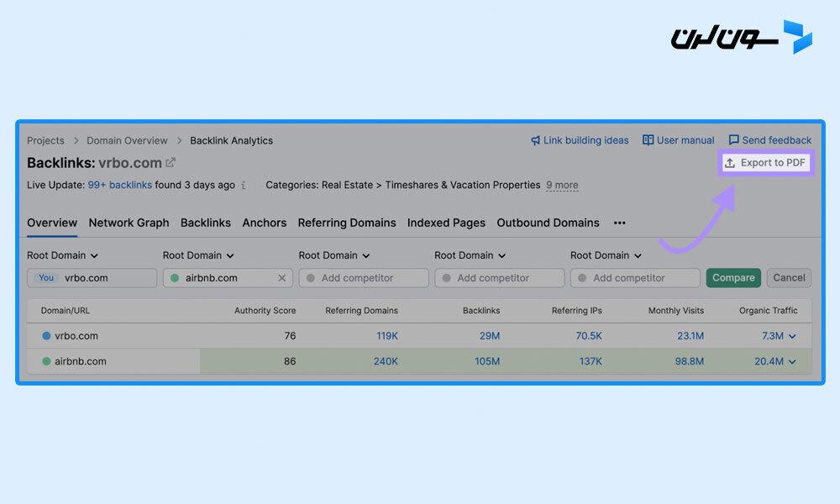The width and height of the screenshot is (840, 504).
Task: Click the vrbo.com 'You' domain field
Action: [x=92, y=278]
